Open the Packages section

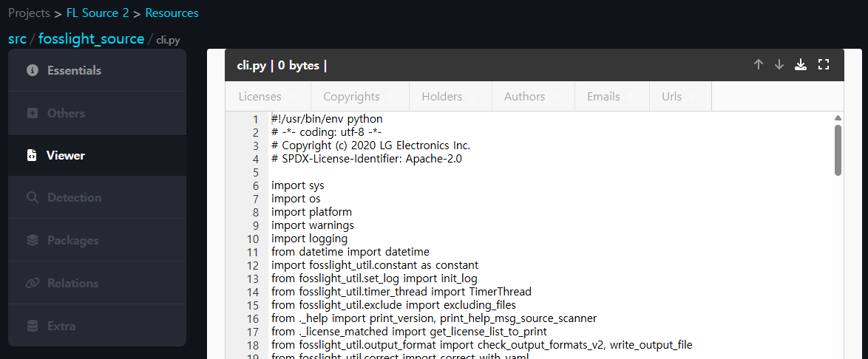[x=97, y=240]
